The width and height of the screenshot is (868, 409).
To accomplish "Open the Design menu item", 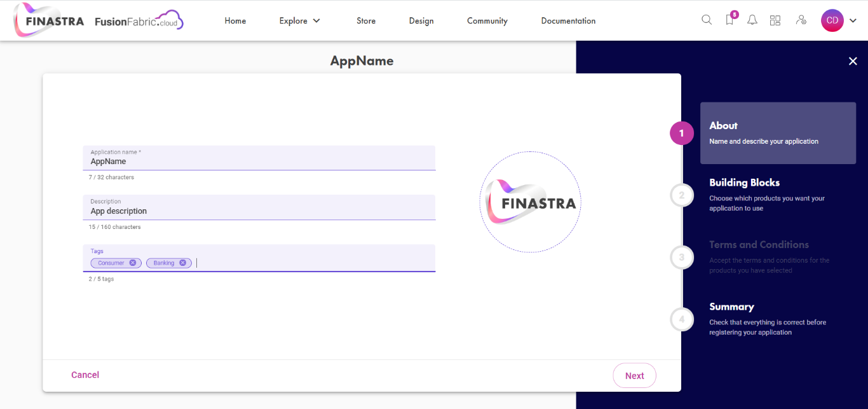I will coord(421,21).
